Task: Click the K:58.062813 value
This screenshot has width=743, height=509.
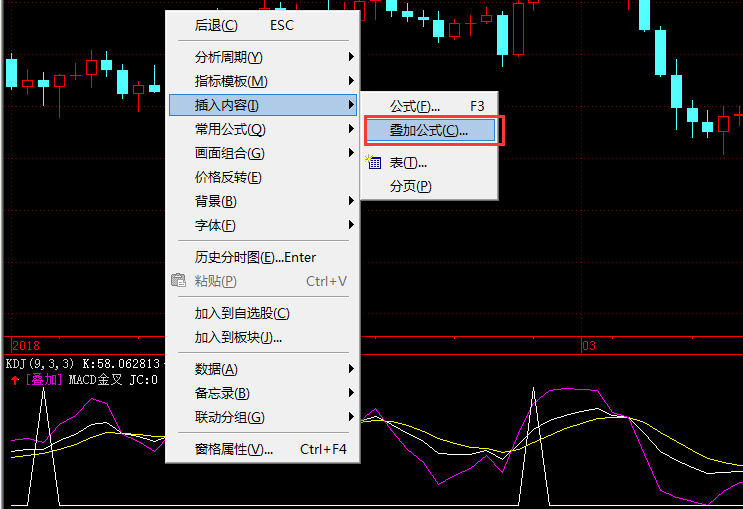Action: (121, 364)
